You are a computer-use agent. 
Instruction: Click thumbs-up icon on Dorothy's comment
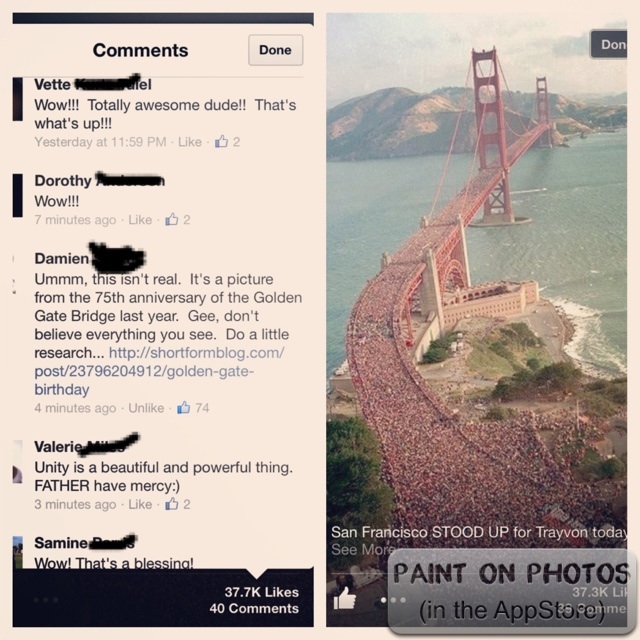[171, 220]
